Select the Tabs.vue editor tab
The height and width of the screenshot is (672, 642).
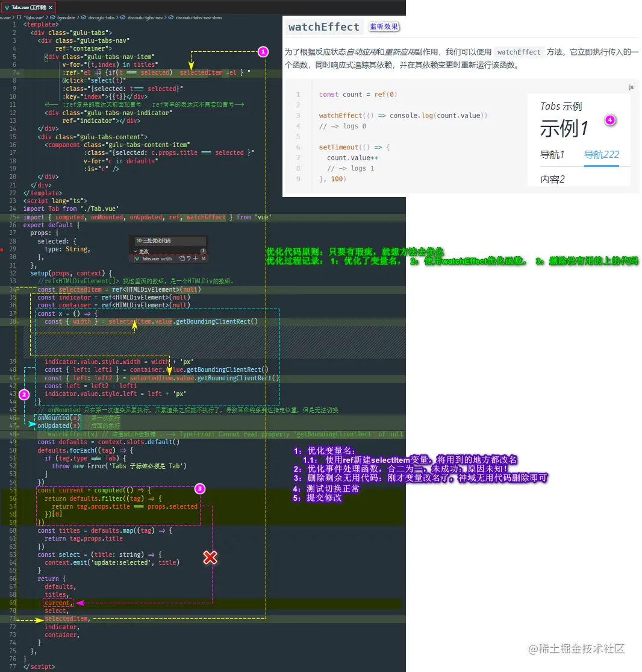click(x=28, y=7)
